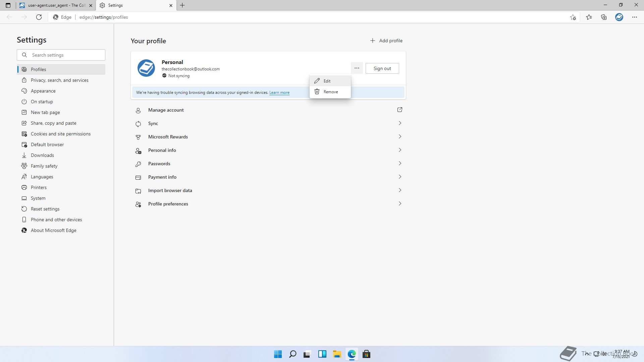Open Manage account external link icon
This screenshot has height=362, width=644.
(x=399, y=110)
